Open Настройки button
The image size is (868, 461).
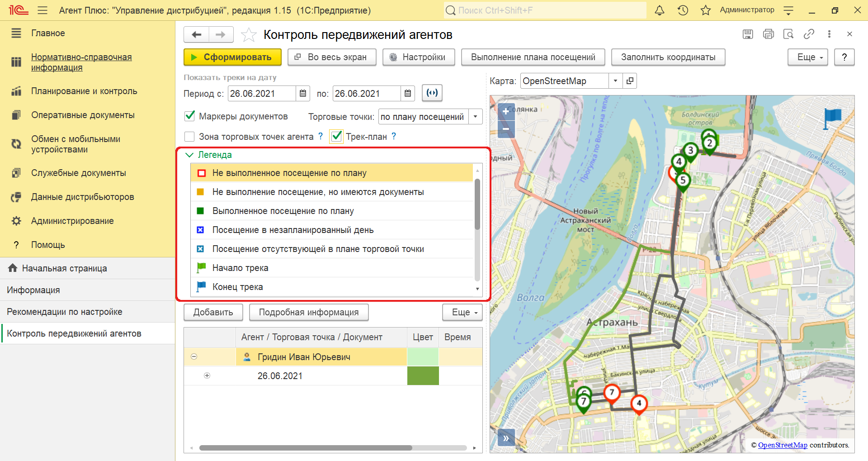click(419, 57)
